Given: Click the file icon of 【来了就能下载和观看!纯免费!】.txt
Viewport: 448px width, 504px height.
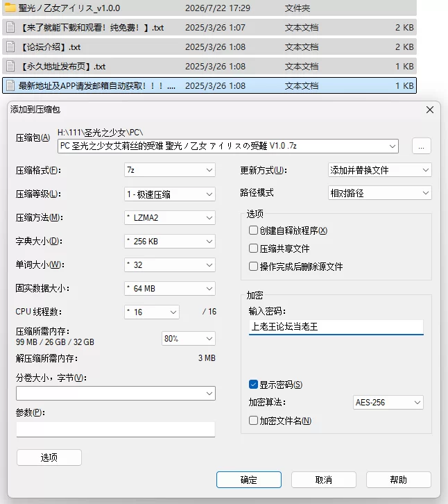Looking at the screenshot, I should [x=10, y=27].
